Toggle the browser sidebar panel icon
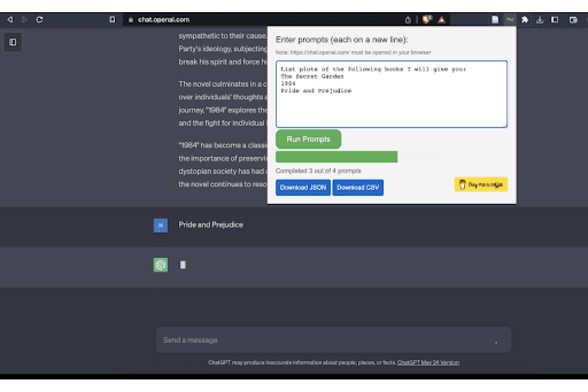The height and width of the screenshot is (392, 588). coord(555,19)
